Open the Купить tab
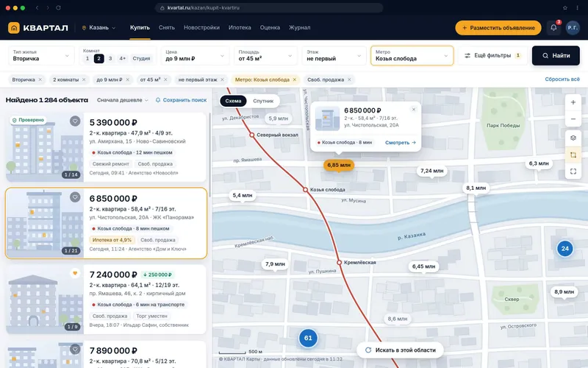 point(140,27)
